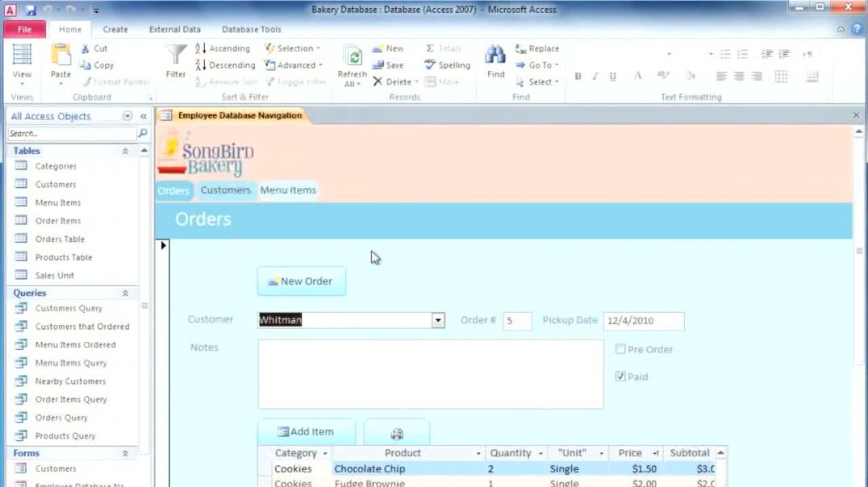This screenshot has width=868, height=487.
Task: Apply Underline formatting
Action: click(613, 77)
